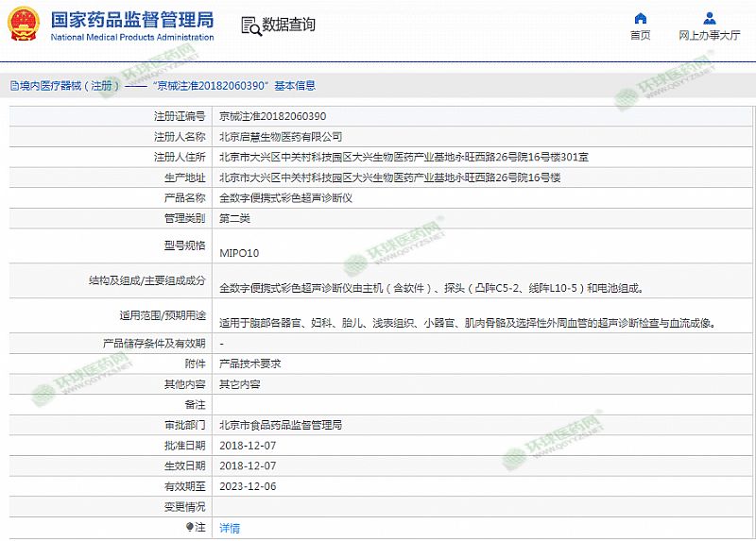Click product name 全数字便携式彩色超声诊断仪
This screenshot has height=541, width=756.
[x=285, y=198]
